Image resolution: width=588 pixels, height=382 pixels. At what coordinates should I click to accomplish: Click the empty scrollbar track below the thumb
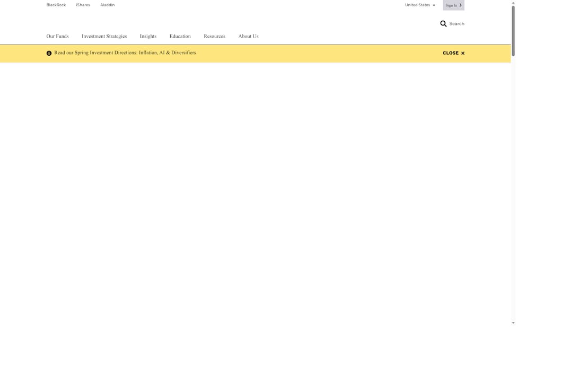pyautogui.click(x=513, y=186)
